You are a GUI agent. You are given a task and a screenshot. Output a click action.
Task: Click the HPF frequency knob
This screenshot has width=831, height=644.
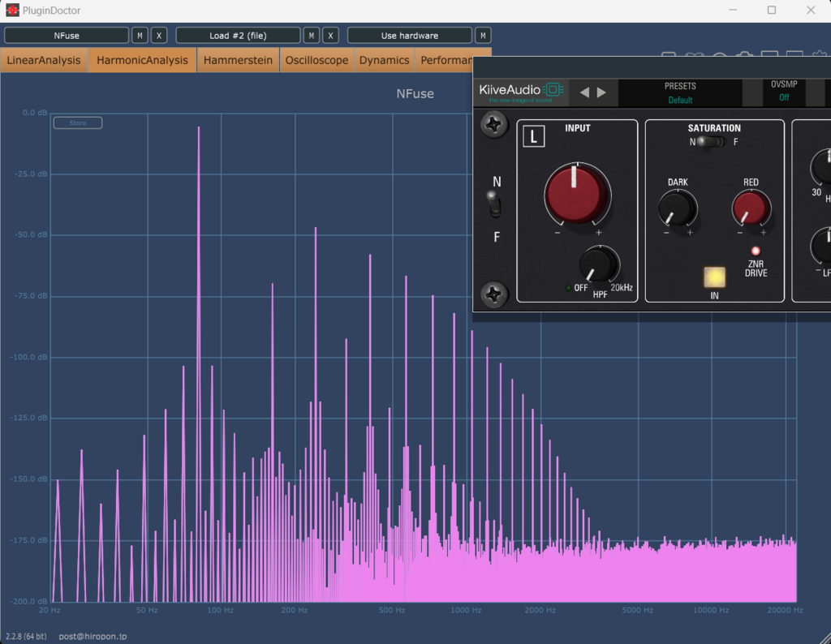coord(600,264)
